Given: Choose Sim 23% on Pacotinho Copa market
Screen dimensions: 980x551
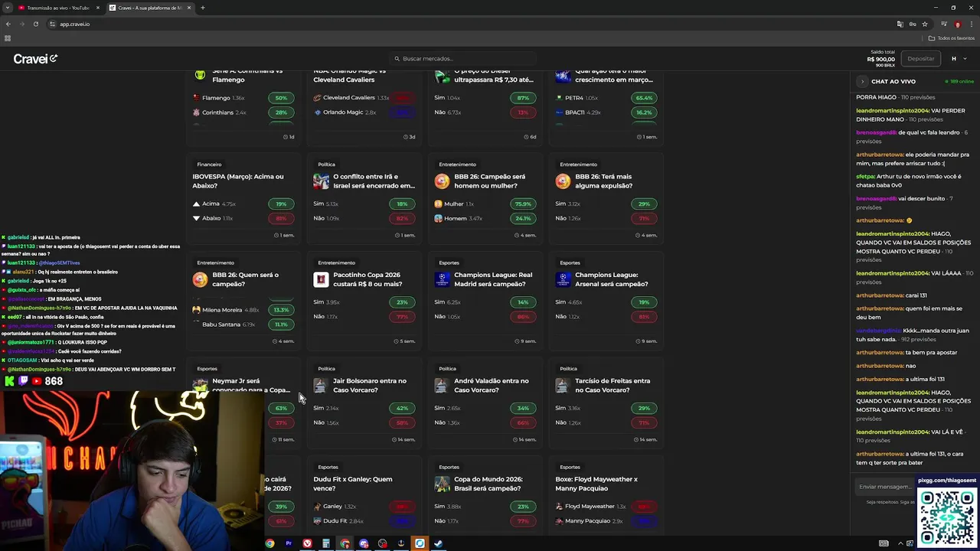Looking at the screenshot, I should tap(402, 302).
